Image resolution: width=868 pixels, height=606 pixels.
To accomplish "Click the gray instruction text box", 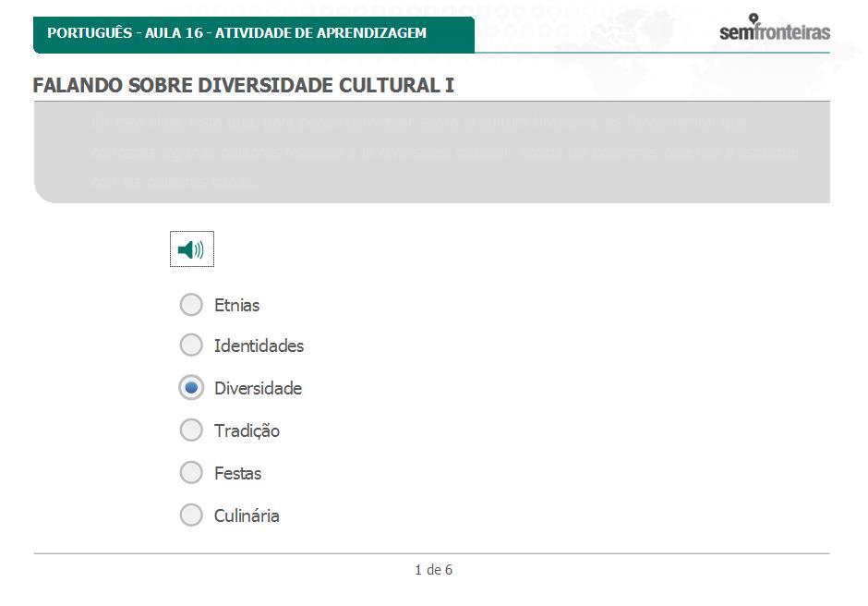I will click(x=432, y=152).
